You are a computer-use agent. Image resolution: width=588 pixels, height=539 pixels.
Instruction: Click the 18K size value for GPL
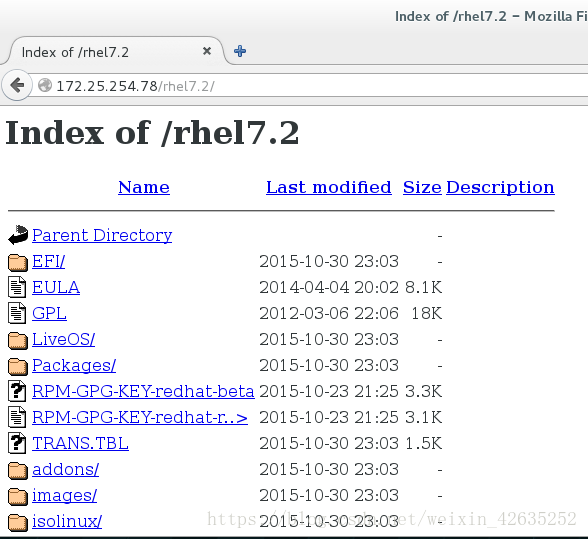click(427, 313)
